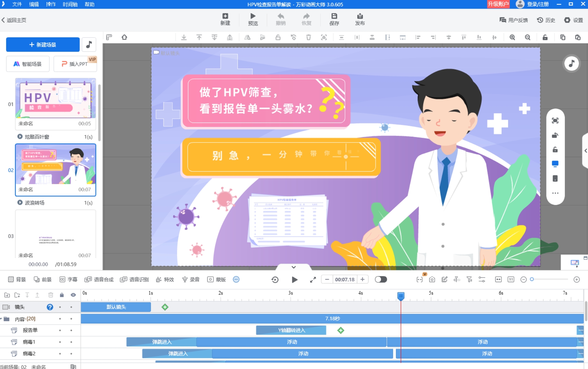Open more options dots in right palette
This screenshot has height=369, width=588.
pyautogui.click(x=555, y=193)
